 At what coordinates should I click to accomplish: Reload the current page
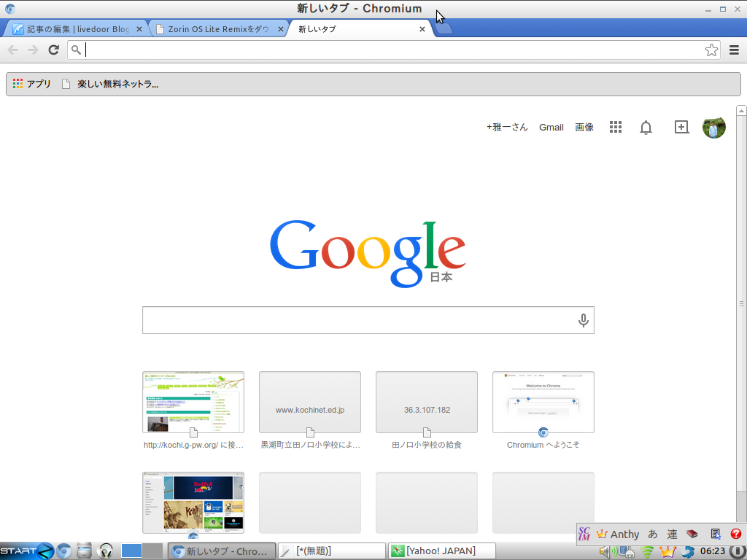tap(53, 50)
